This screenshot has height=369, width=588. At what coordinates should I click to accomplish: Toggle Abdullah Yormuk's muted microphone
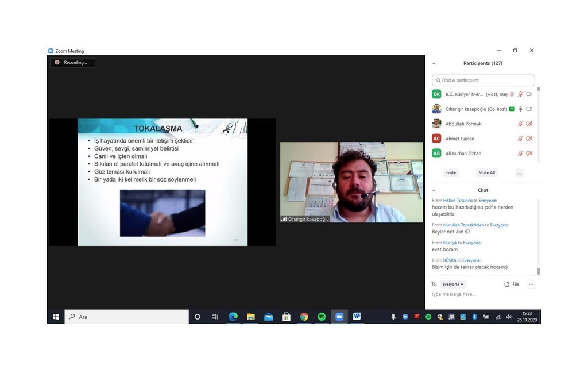point(520,124)
